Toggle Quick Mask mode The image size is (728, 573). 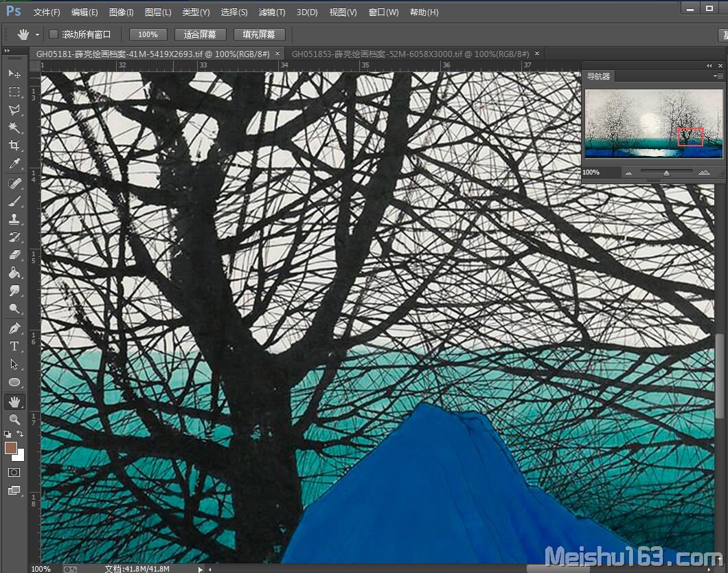point(14,473)
